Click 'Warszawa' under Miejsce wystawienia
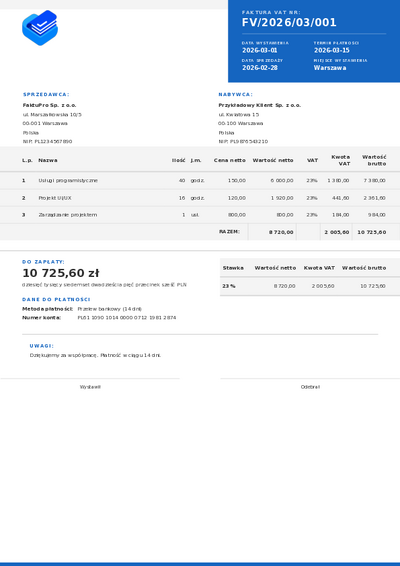Viewport: 400px width, 566px height. pos(330,68)
